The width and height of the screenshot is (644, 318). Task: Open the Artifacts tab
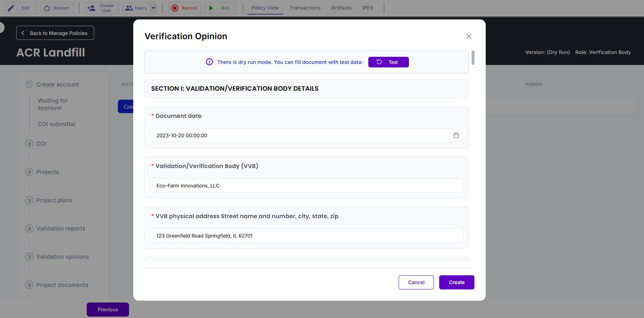341,8
